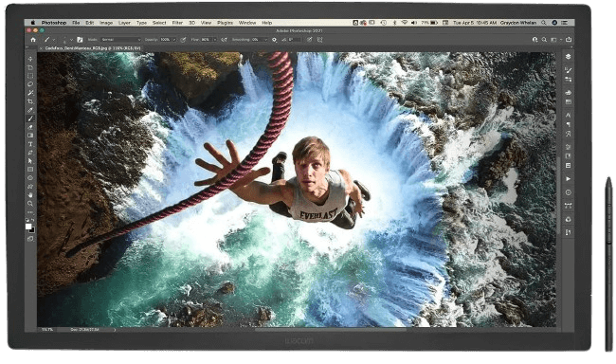The height and width of the screenshot is (364, 616).
Task: Open the Layer menu
Action: [124, 23]
